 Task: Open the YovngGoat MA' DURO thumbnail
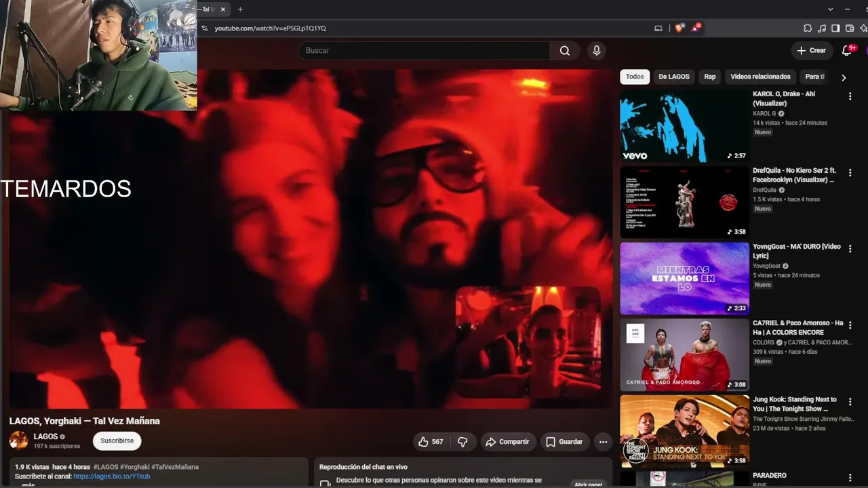[x=685, y=279]
